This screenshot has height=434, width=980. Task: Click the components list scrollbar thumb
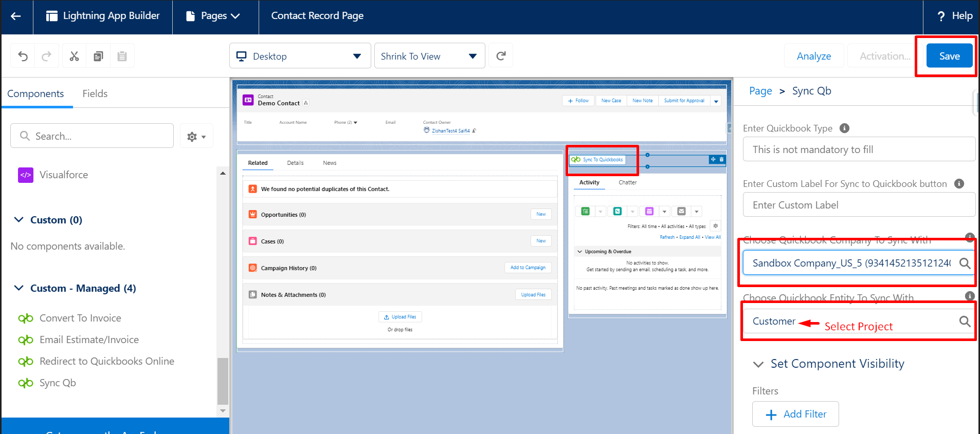click(x=223, y=381)
